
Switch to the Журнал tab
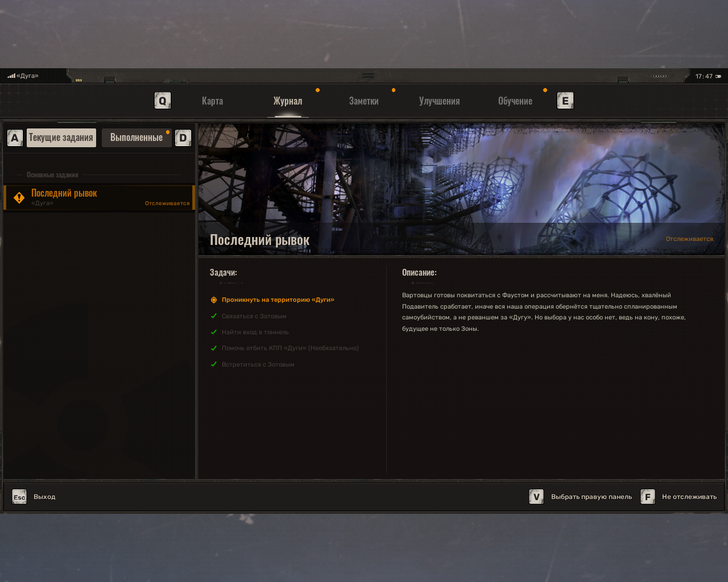(288, 101)
